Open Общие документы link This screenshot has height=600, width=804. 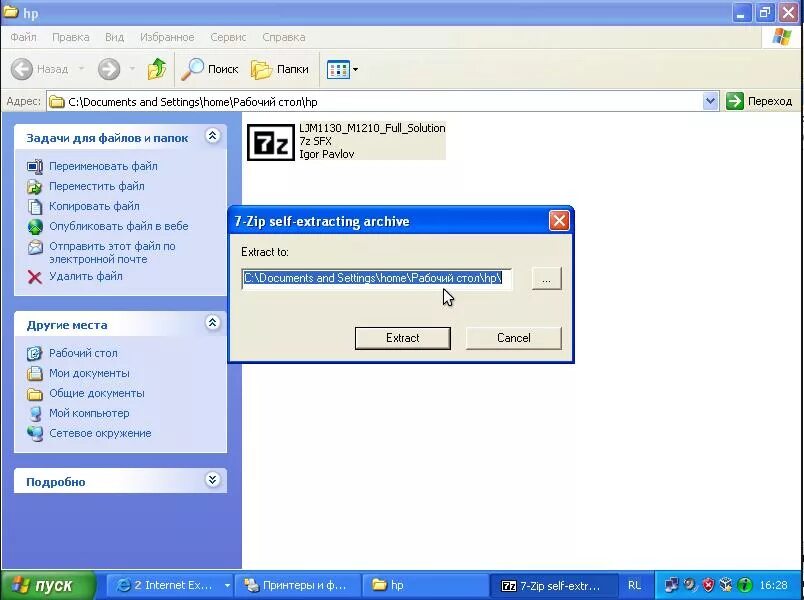tap(96, 393)
